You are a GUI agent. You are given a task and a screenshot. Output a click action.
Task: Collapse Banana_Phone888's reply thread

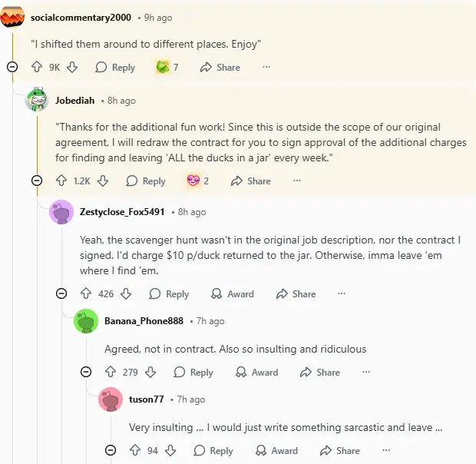(86, 373)
